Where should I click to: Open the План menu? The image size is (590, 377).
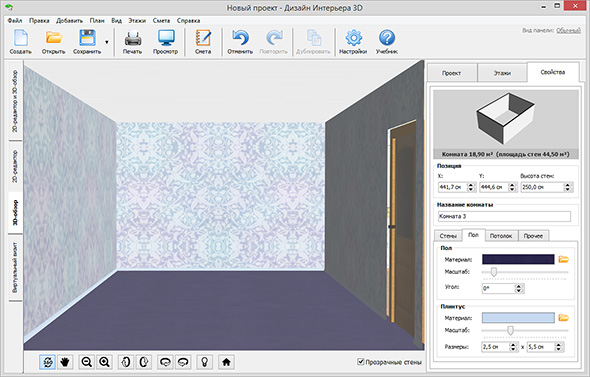point(97,21)
